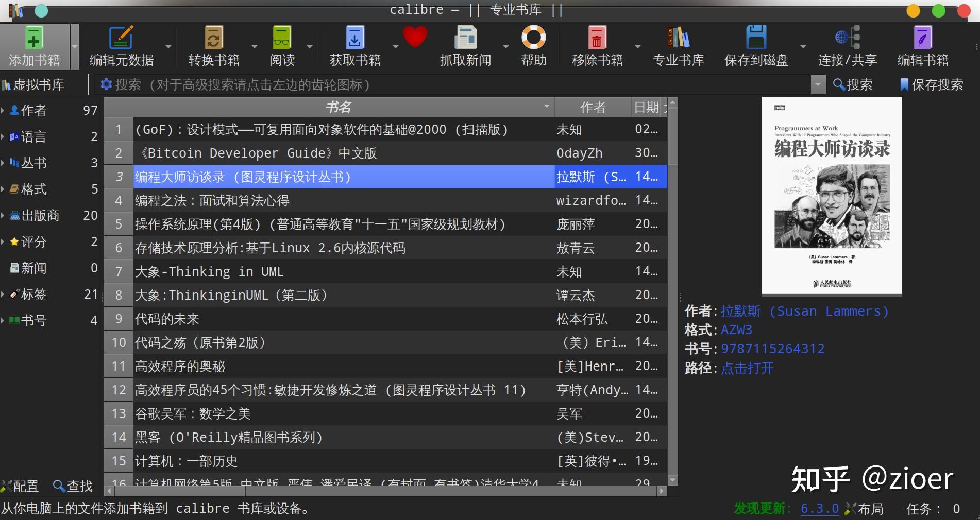Screen dimensions: 980x520
Task: Expand the 评分 rating category
Action: 3,241
